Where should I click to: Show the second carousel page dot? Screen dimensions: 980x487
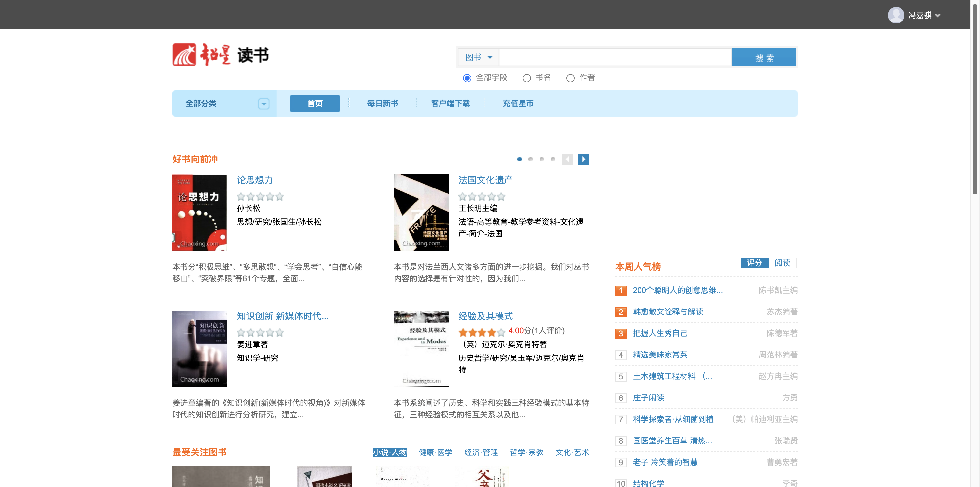pos(530,159)
